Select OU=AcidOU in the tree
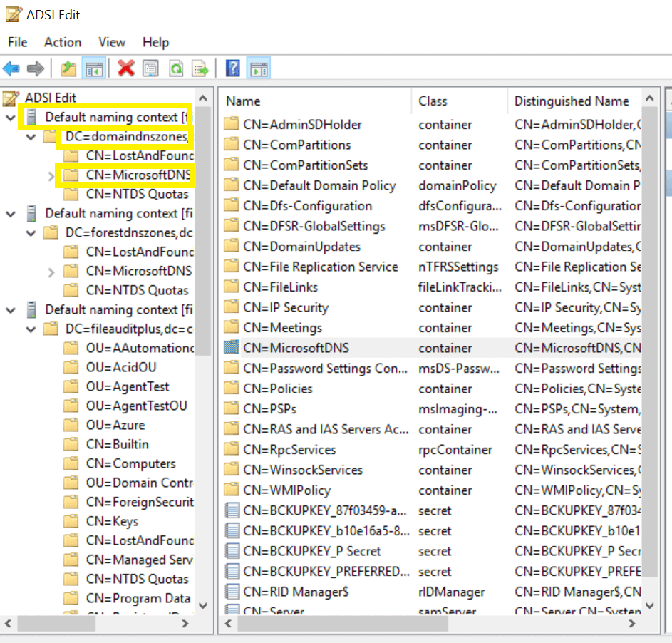672x643 pixels. 121,367
